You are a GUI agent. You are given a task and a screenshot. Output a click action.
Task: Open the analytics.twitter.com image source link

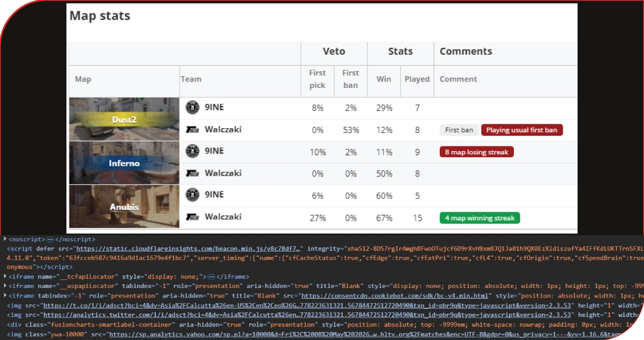(x=308, y=315)
